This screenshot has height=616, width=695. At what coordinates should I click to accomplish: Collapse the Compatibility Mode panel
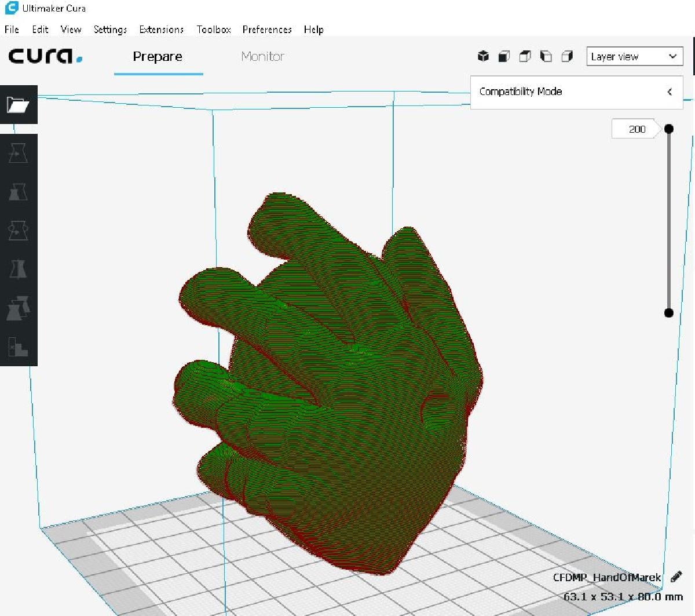coord(670,92)
